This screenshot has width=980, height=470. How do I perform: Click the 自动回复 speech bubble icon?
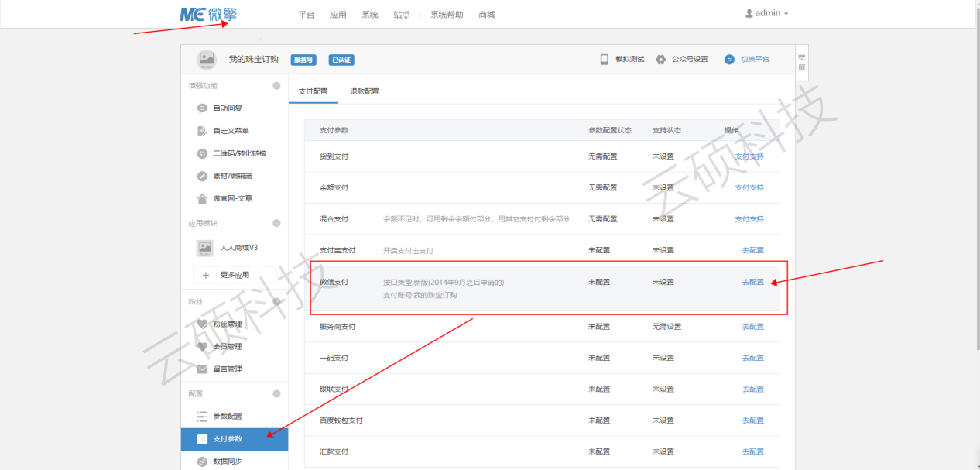pos(202,108)
